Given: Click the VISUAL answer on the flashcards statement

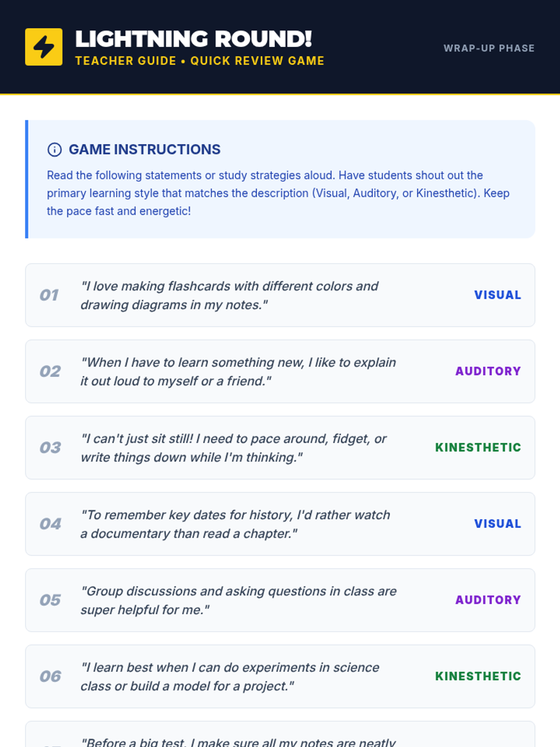Looking at the screenshot, I should 497,295.
